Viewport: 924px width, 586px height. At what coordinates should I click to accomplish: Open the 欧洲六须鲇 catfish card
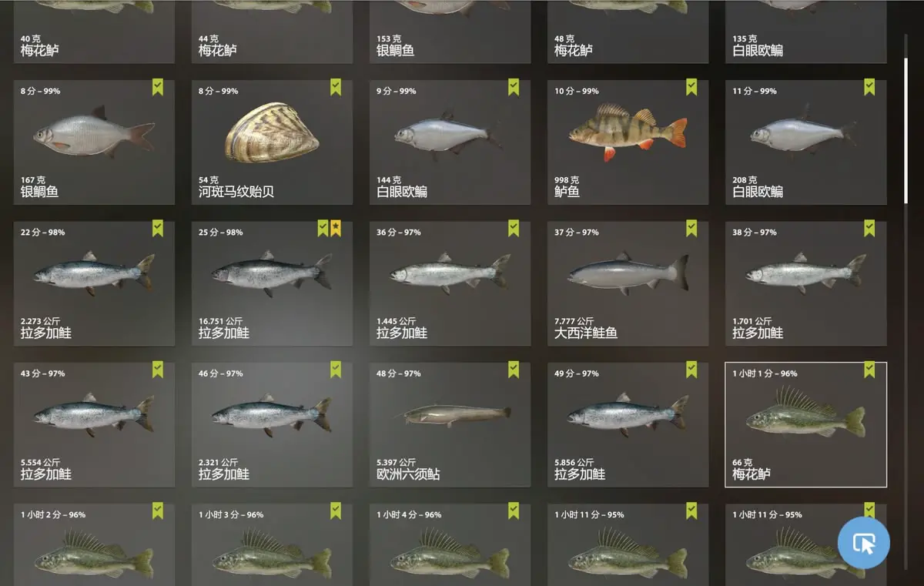pyautogui.click(x=450, y=424)
